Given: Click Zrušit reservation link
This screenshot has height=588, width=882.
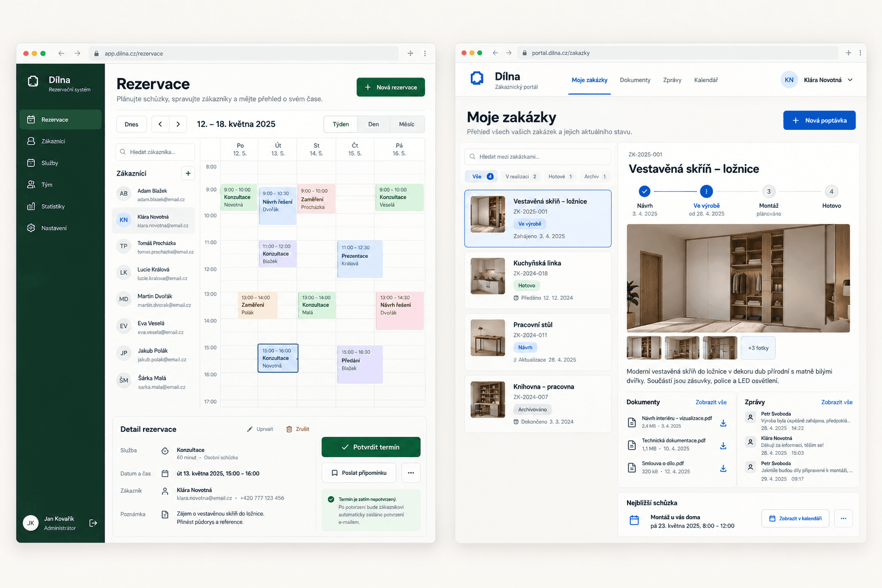Looking at the screenshot, I should (x=298, y=429).
